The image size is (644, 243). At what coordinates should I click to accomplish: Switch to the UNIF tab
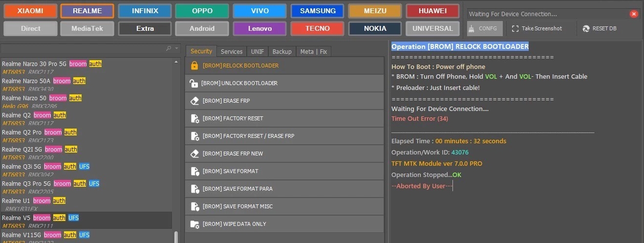(258, 51)
